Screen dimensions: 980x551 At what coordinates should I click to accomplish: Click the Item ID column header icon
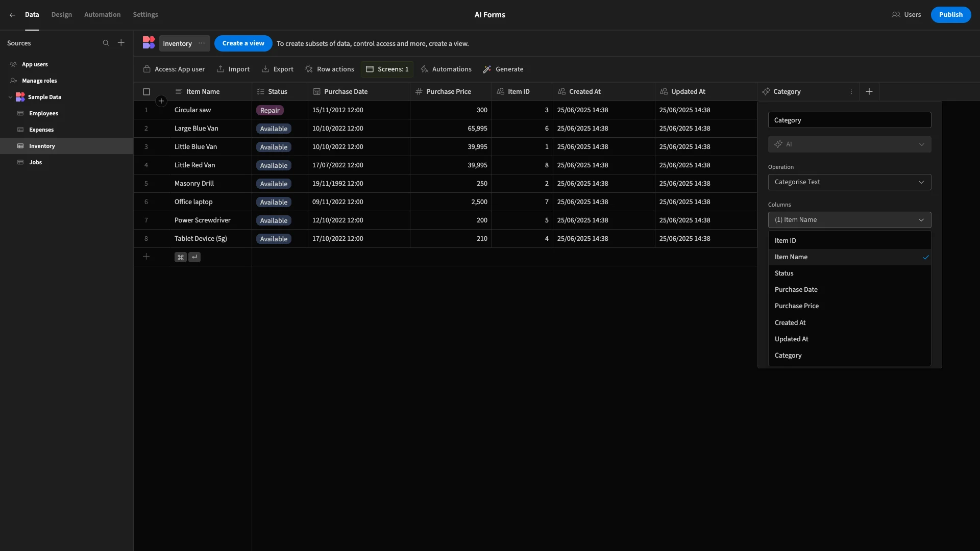(500, 92)
